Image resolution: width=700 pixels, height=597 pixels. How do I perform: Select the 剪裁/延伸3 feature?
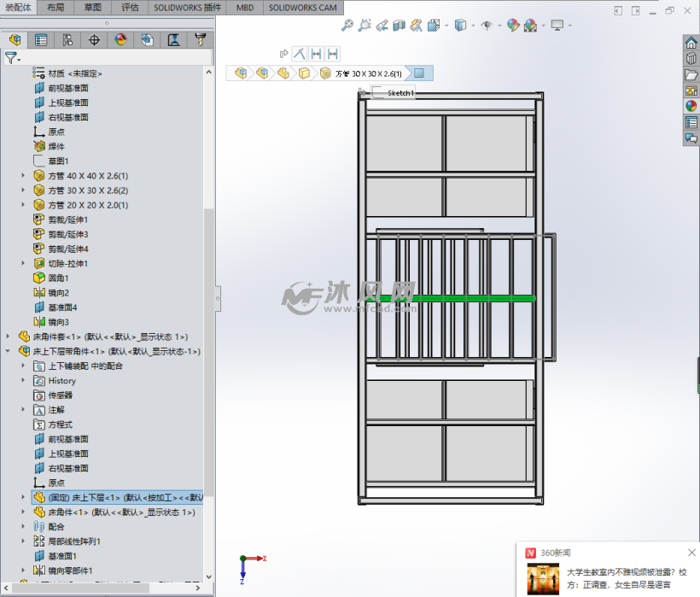tap(61, 234)
